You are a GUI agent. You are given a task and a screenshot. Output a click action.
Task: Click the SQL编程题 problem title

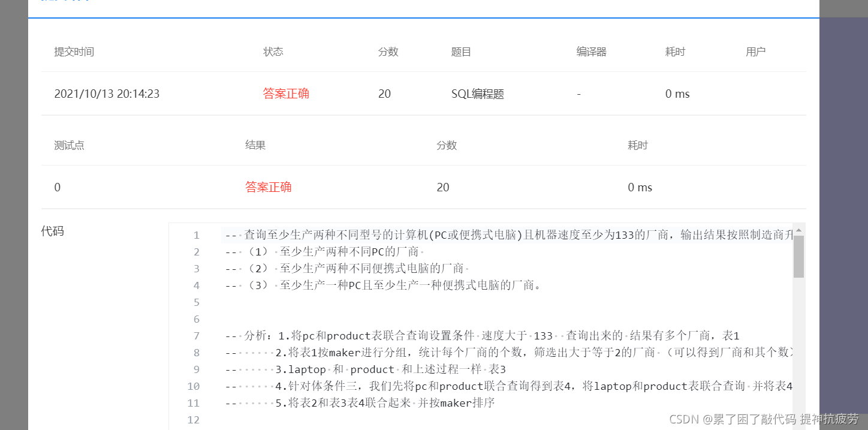coord(477,94)
